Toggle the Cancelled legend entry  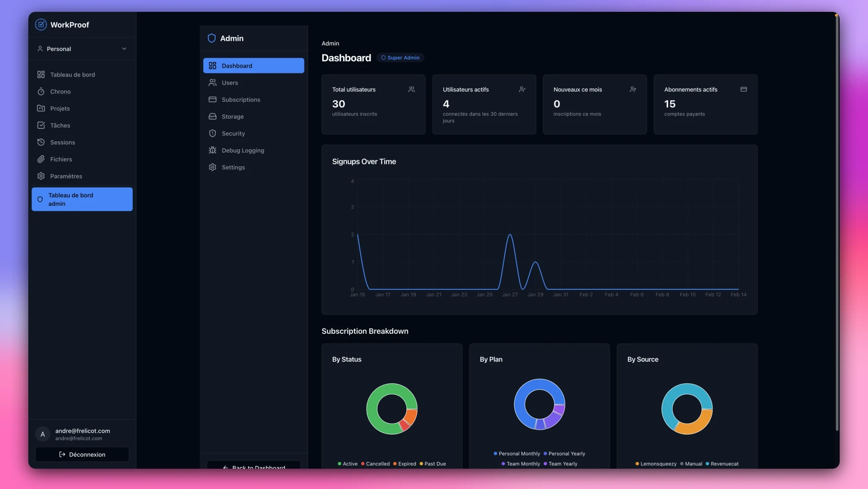(x=375, y=464)
